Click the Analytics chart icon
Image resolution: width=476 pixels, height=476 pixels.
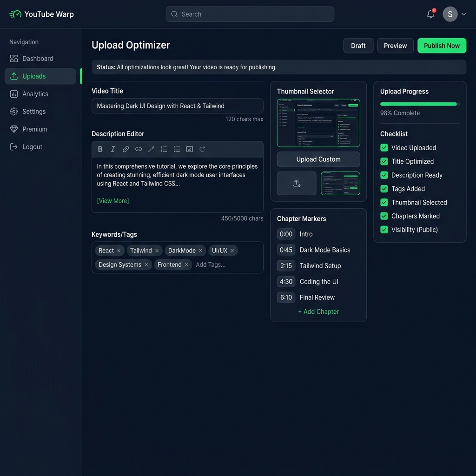[13, 94]
